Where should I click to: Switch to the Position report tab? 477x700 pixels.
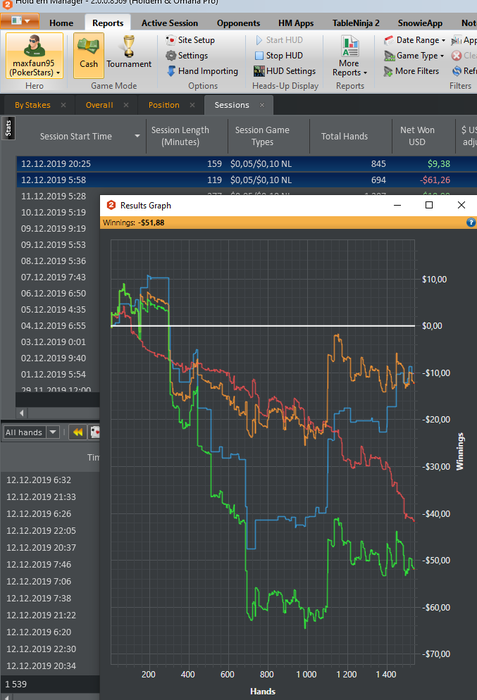coord(164,105)
